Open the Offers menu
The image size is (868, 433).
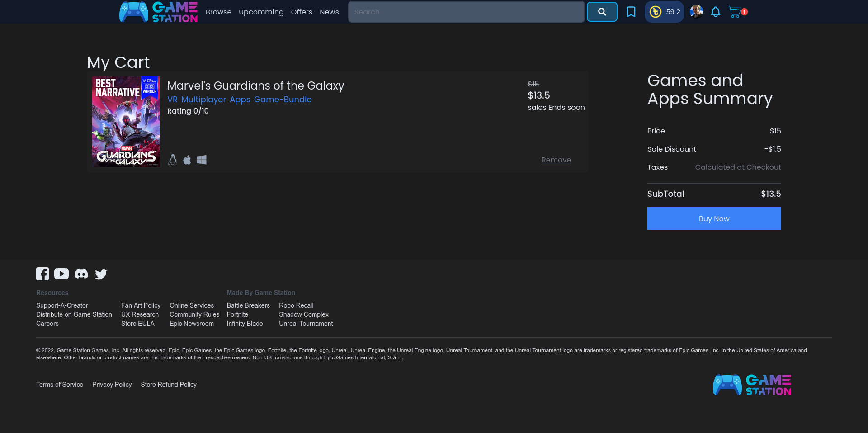pyautogui.click(x=302, y=12)
